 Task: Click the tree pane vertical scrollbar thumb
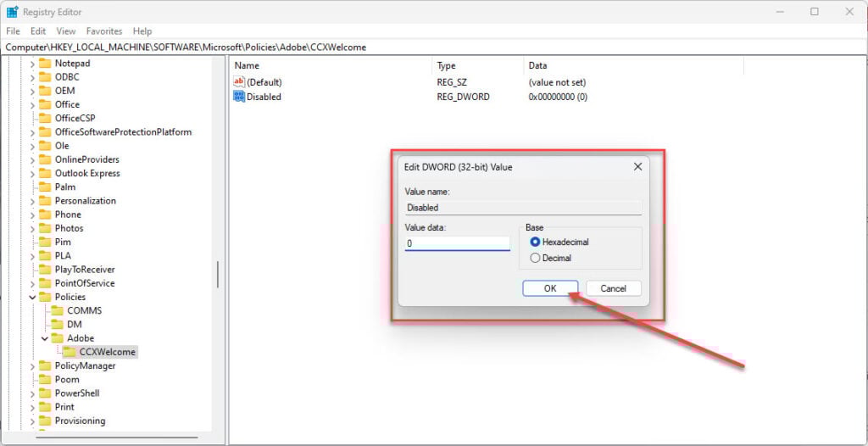218,274
